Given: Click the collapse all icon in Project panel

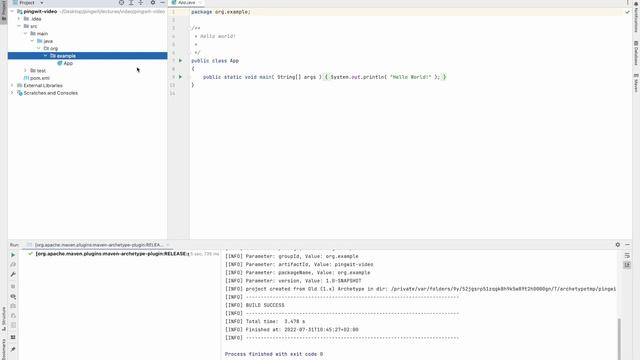Looking at the screenshot, I should pos(141,2).
